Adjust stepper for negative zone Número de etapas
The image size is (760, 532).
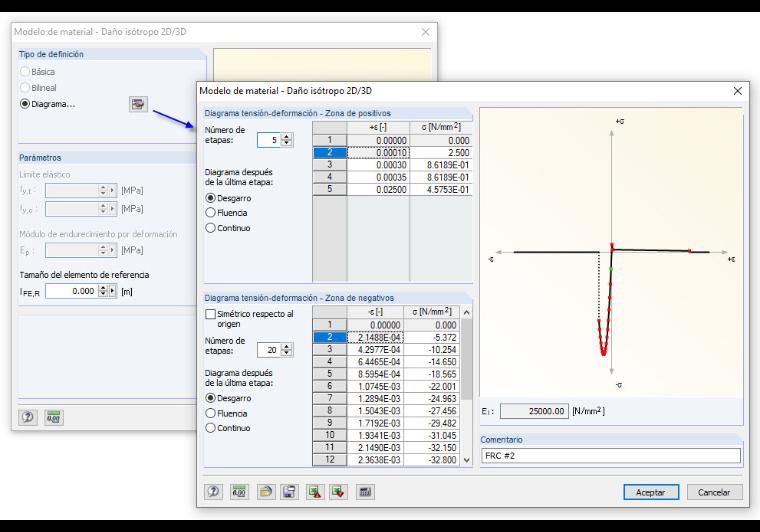tap(286, 350)
